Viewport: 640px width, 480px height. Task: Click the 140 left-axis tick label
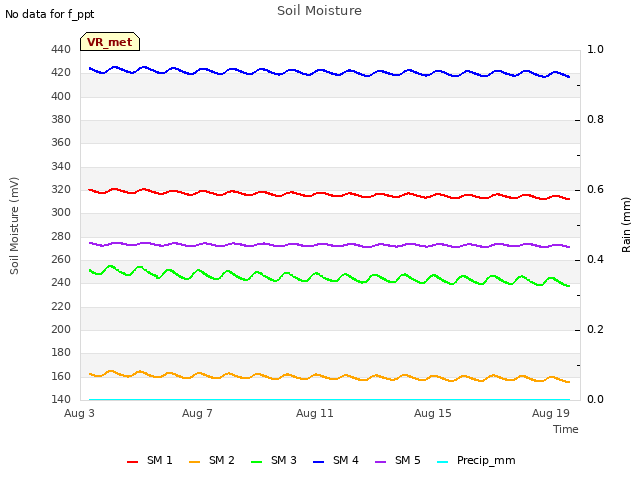(x=61, y=400)
